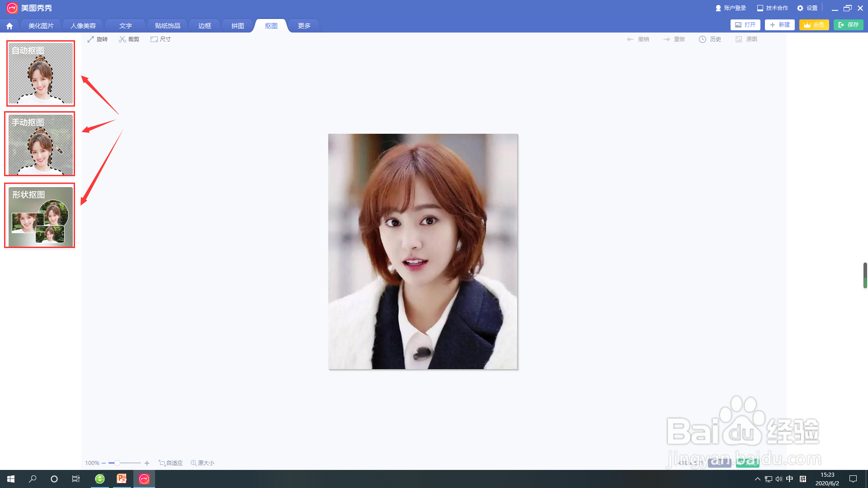Image resolution: width=868 pixels, height=488 pixels.
Task: Select the 旋转 rotate tool
Action: (97, 39)
